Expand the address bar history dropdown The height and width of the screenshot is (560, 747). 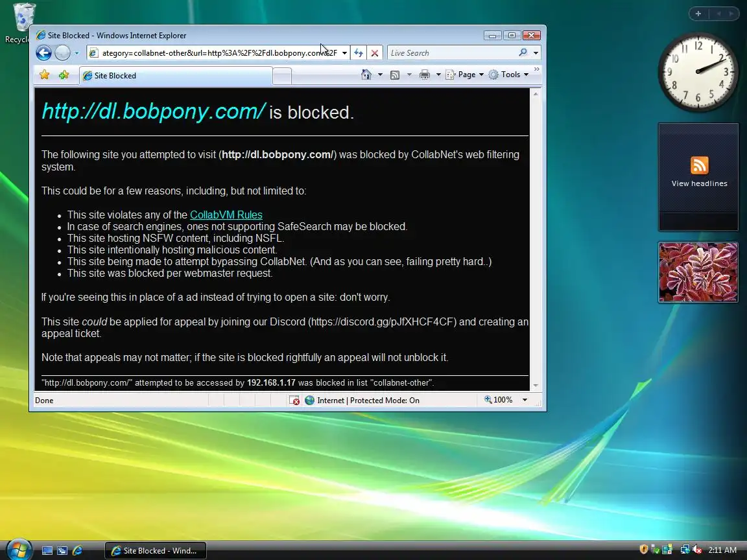(344, 53)
